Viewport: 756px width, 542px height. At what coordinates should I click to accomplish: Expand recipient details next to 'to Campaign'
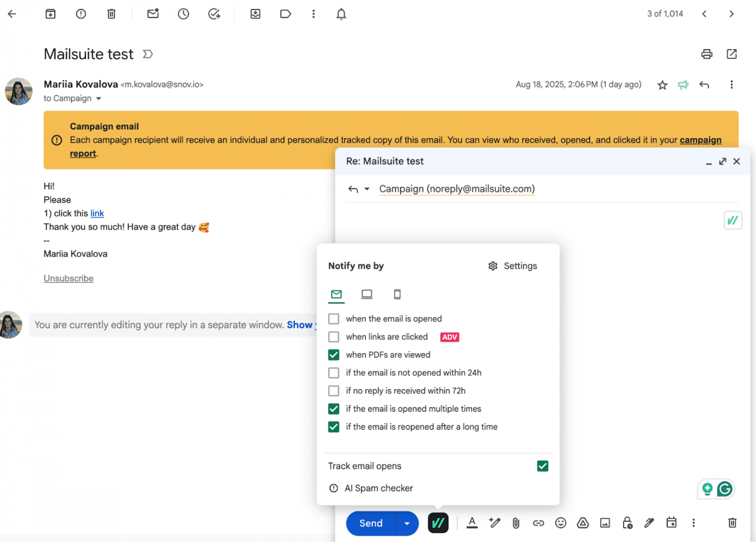click(x=99, y=99)
